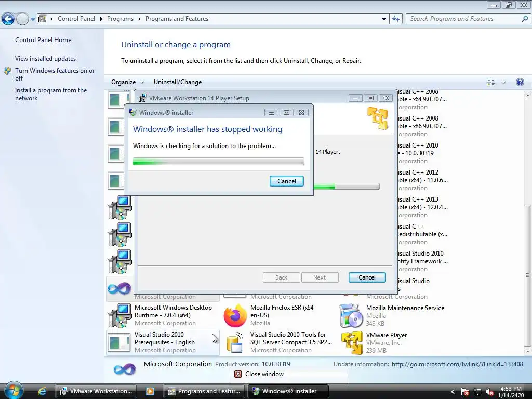
Task: Click Close window in taskbar popup
Action: point(288,374)
